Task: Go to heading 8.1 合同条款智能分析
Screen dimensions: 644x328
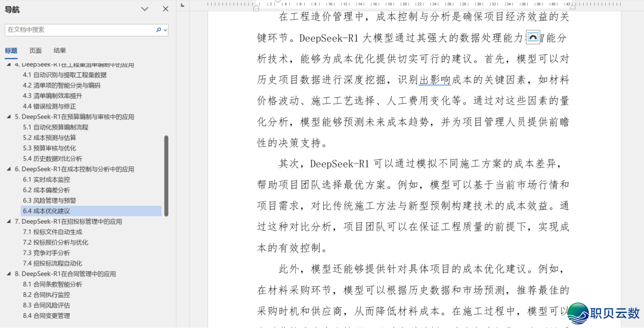Action: pos(52,284)
